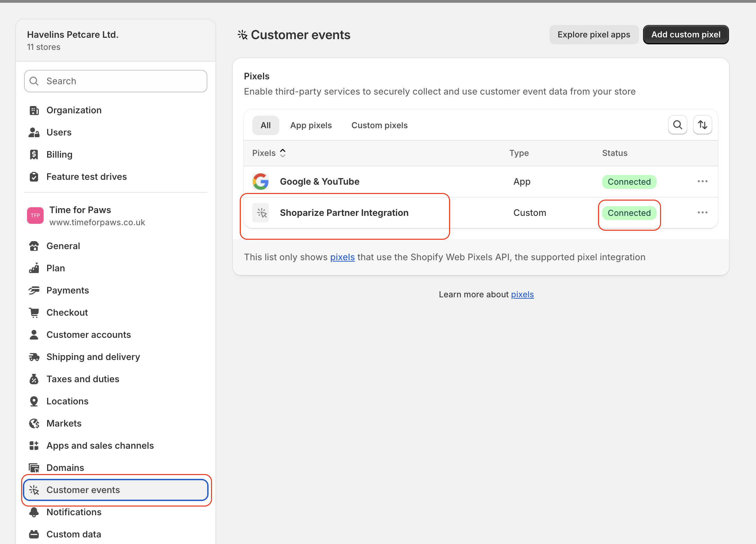The image size is (756, 544).
Task: Switch to the Custom pixels tab
Action: point(379,125)
